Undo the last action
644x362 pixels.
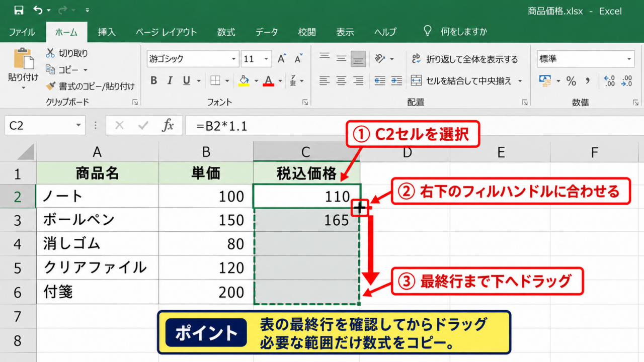click(38, 10)
